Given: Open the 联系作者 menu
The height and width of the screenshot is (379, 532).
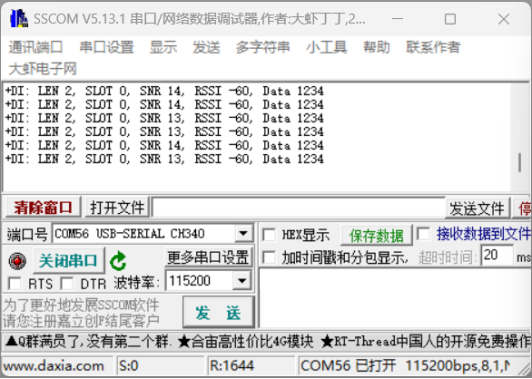Looking at the screenshot, I should click(x=433, y=47).
